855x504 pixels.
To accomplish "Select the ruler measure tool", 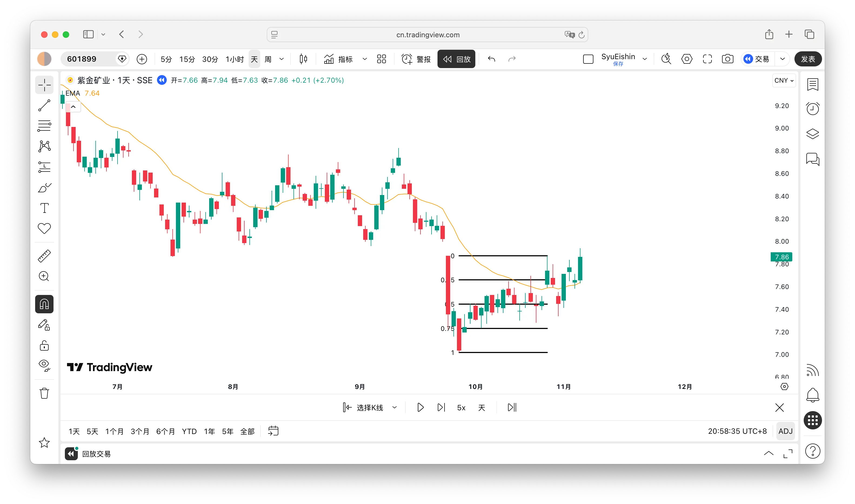I will pos(44,256).
